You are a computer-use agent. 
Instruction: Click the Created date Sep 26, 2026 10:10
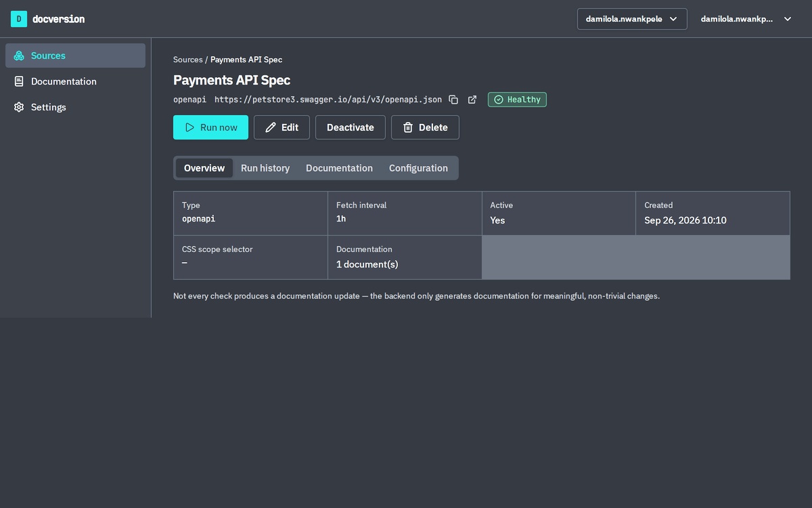pos(685,220)
